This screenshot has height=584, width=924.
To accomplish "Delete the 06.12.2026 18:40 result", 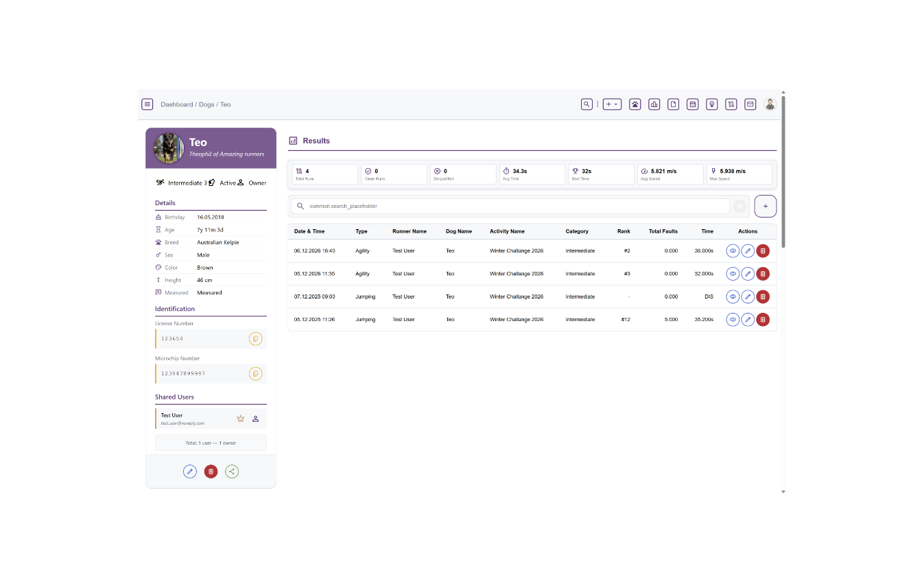I will [x=763, y=251].
